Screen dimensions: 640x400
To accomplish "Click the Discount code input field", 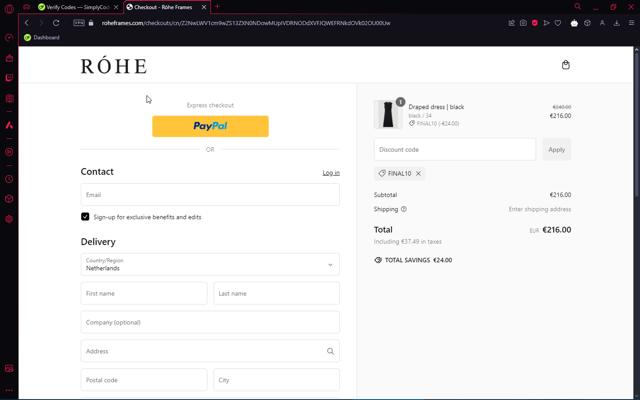I will [x=455, y=149].
